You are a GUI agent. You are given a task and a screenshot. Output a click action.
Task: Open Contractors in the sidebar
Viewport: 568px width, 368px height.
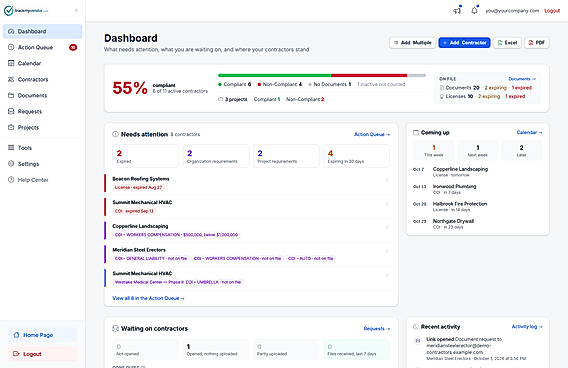(42, 79)
